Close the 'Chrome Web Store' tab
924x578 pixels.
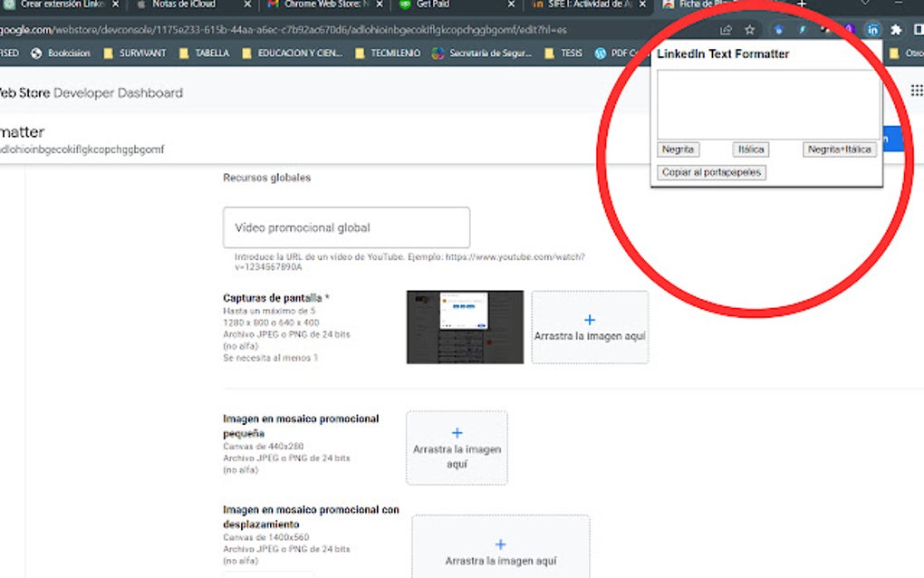380,5
